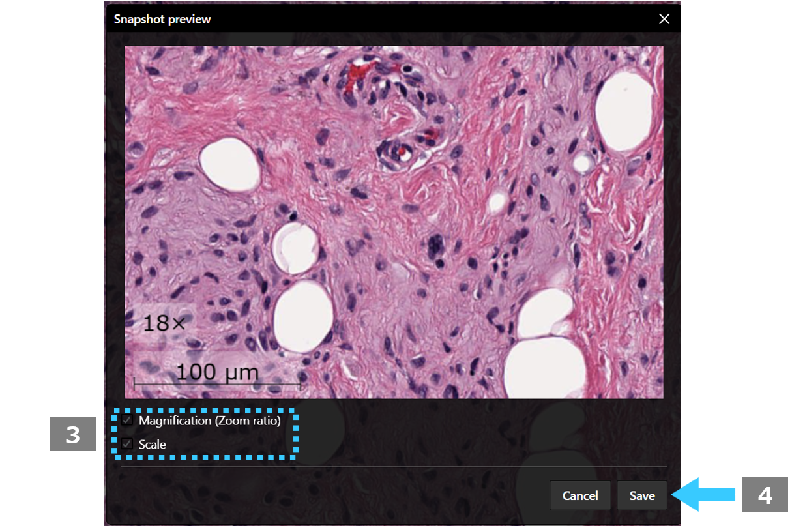Click the divider line above Cancel and Save

394,467
